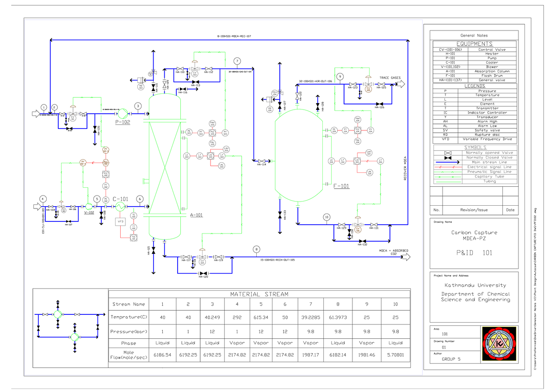The height and width of the screenshot is (392, 555).
Task: Click stream tag circle 8 on rich outlet
Action: pyautogui.click(x=256, y=250)
